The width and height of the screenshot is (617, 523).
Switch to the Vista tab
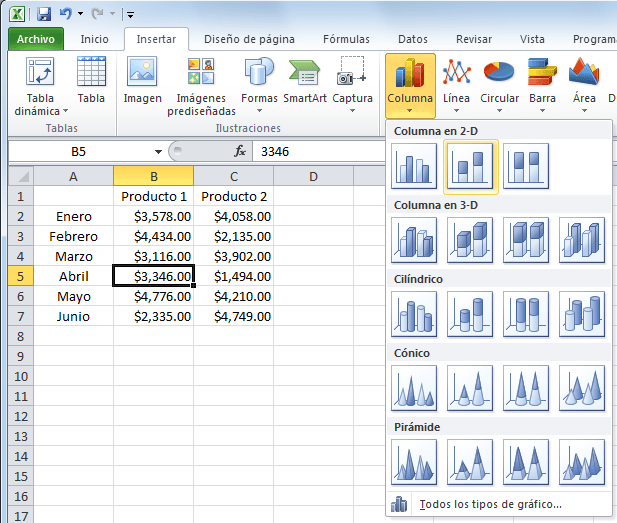[x=532, y=39]
